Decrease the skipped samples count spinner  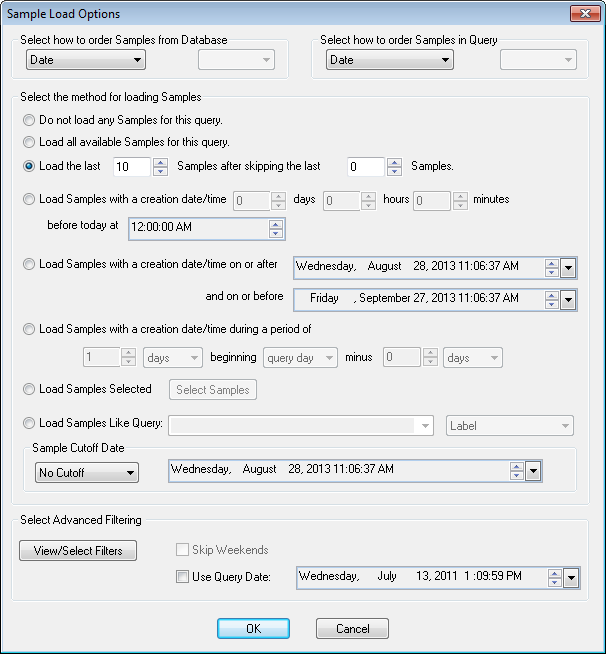393,171
